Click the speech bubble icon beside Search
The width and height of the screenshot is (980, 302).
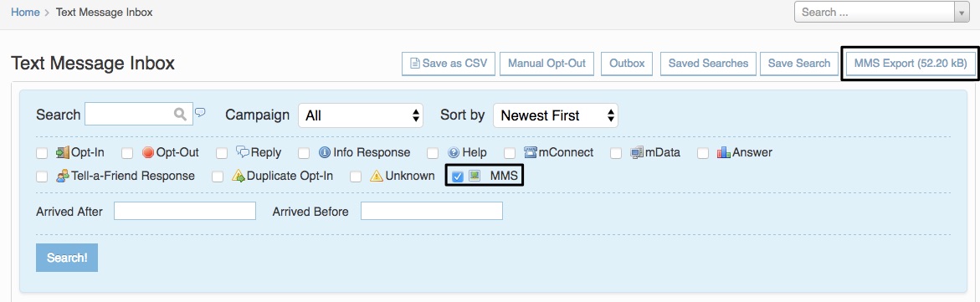tap(200, 113)
